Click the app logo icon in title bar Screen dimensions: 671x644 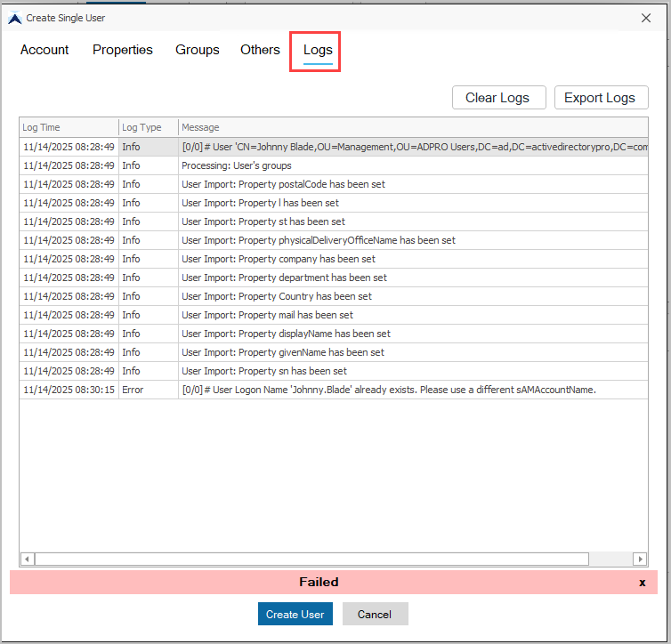coord(14,18)
